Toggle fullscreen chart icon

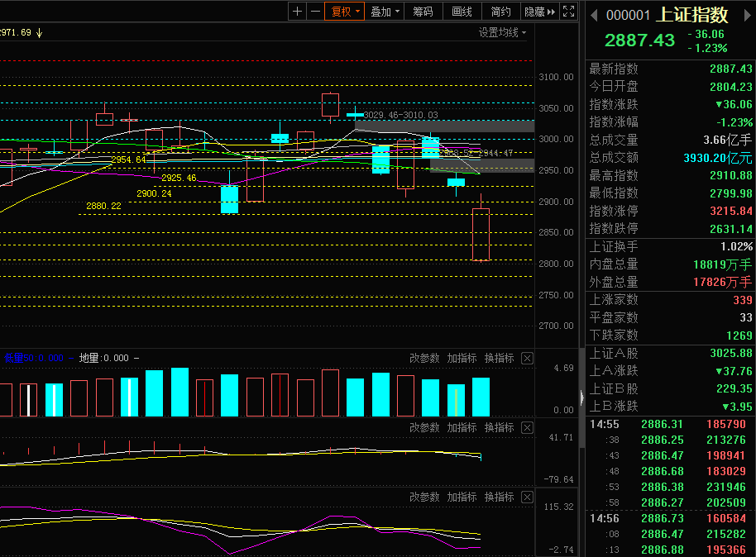point(569,12)
